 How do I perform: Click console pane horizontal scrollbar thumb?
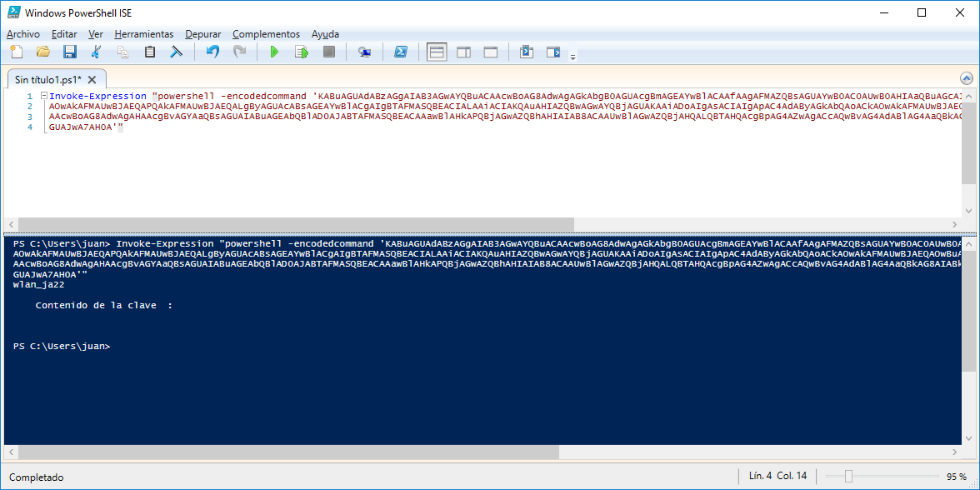click(288, 452)
